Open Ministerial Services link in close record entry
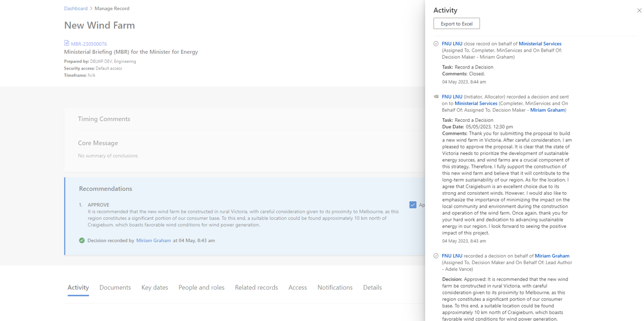Screen dimensions: 644x321 tap(540, 44)
